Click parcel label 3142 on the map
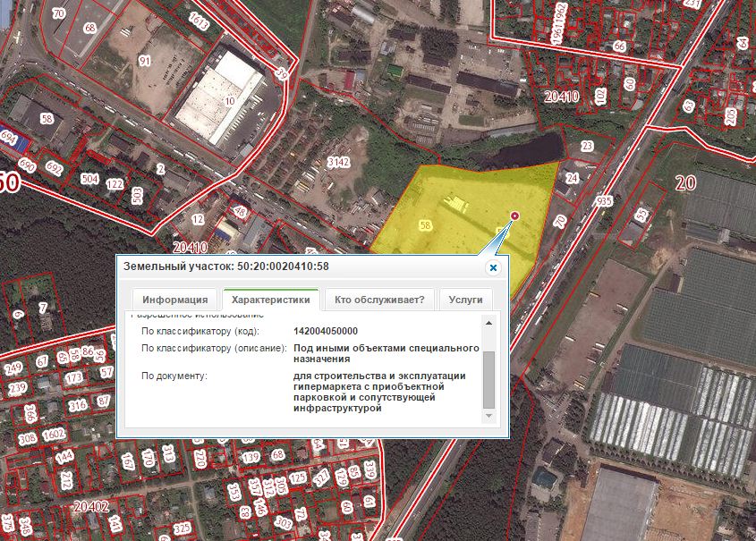Image resolution: width=756 pixels, height=541 pixels. [x=338, y=162]
